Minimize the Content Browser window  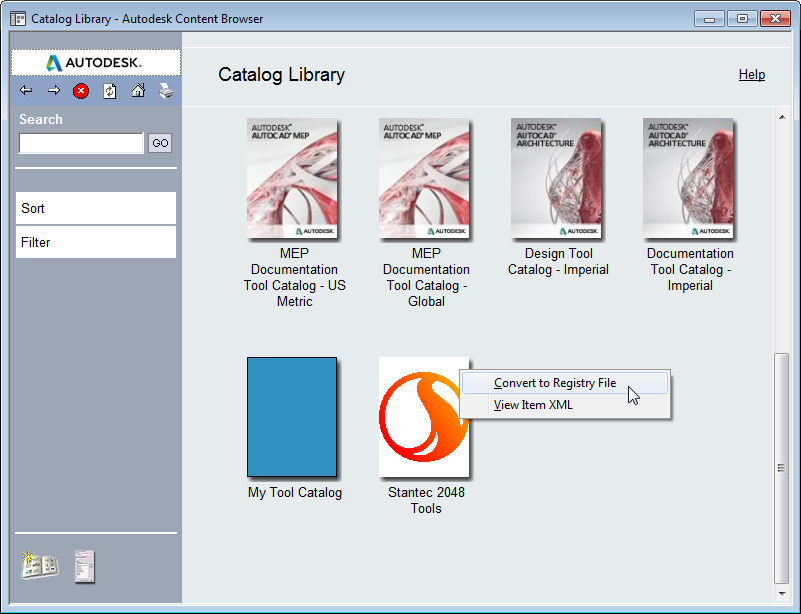(x=709, y=19)
